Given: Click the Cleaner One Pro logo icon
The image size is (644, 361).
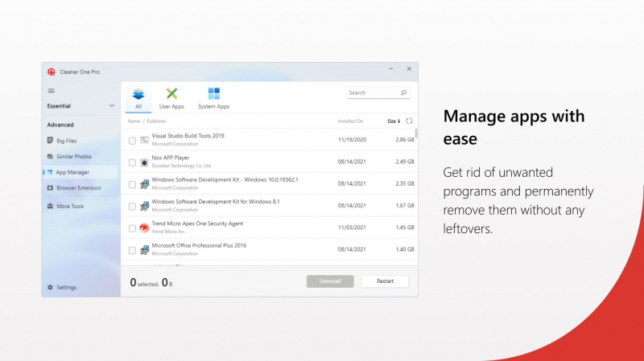Looking at the screenshot, I should click(x=52, y=72).
